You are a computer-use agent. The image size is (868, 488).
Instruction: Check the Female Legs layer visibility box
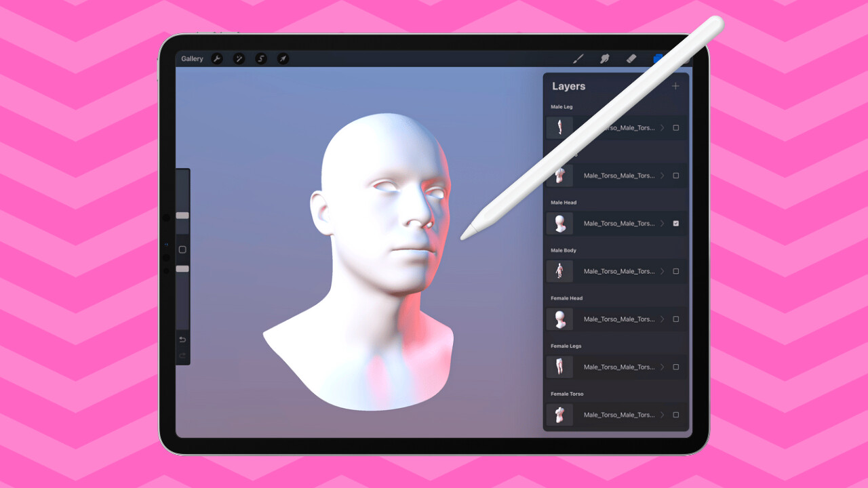676,367
